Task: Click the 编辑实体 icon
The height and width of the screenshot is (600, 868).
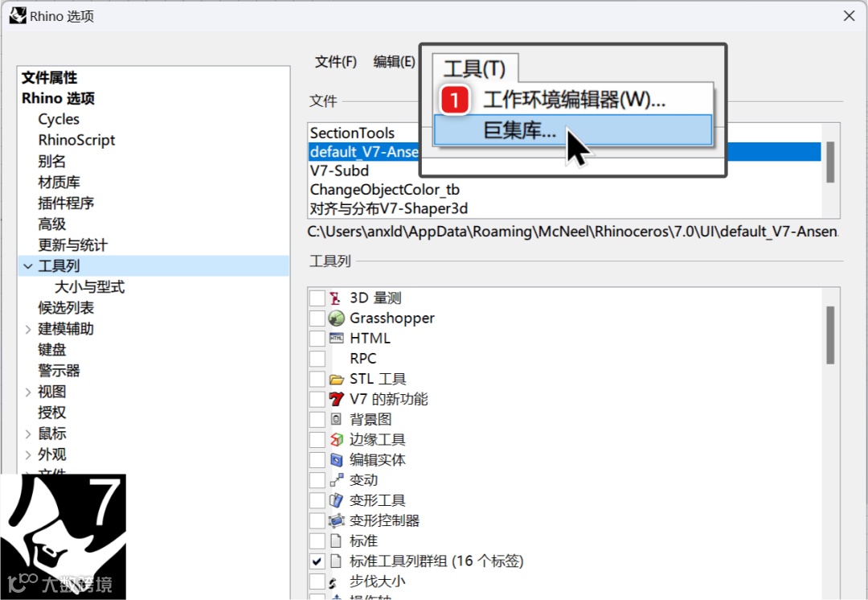Action: coord(336,460)
